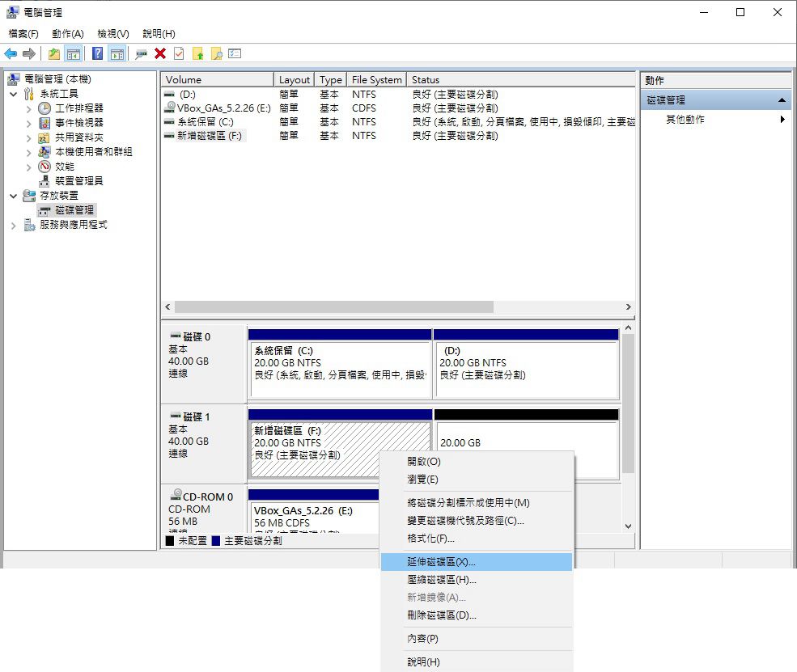Click the checkmark page properties toolbar icon
Screen dimensions: 797x672
click(x=179, y=54)
